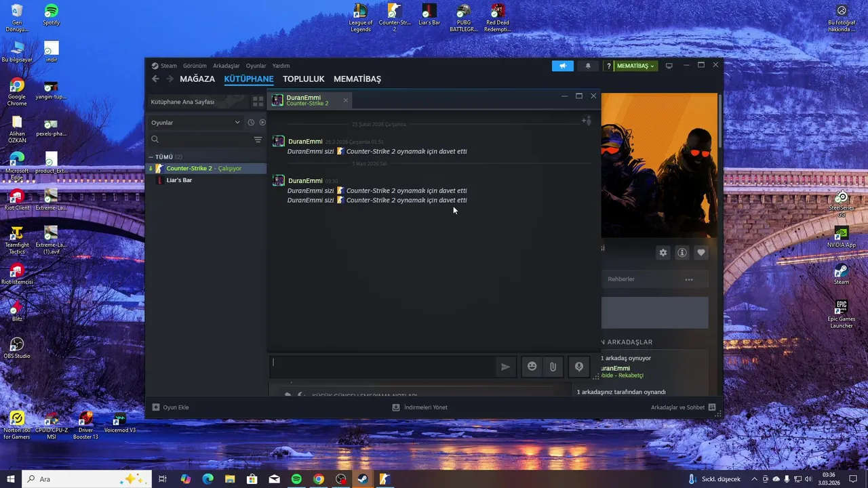This screenshot has height=488, width=868.
Task: Click the game info icon
Action: 682,253
